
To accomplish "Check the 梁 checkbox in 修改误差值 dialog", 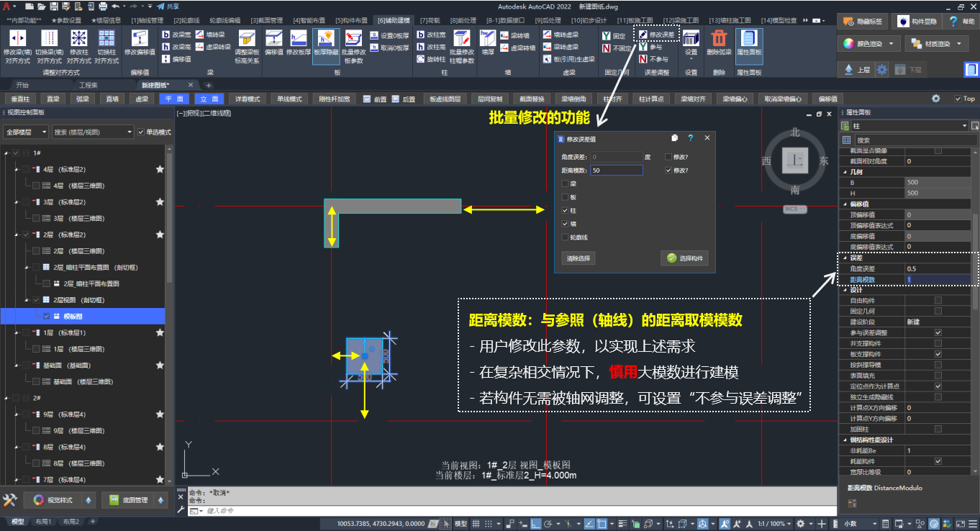I will (566, 184).
